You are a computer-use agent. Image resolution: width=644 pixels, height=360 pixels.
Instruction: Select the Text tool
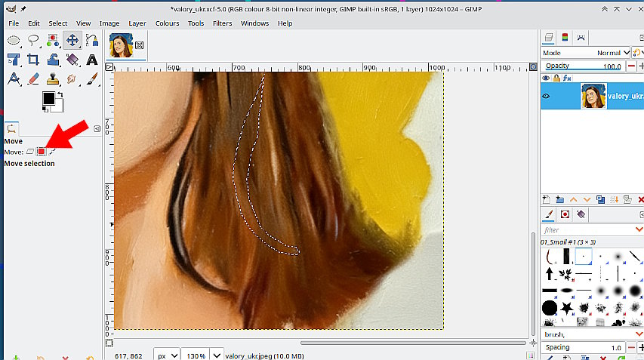click(x=92, y=60)
